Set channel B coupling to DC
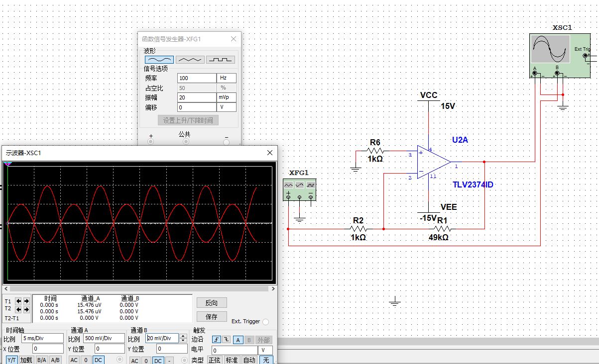The image size is (599, 364). pos(158,361)
